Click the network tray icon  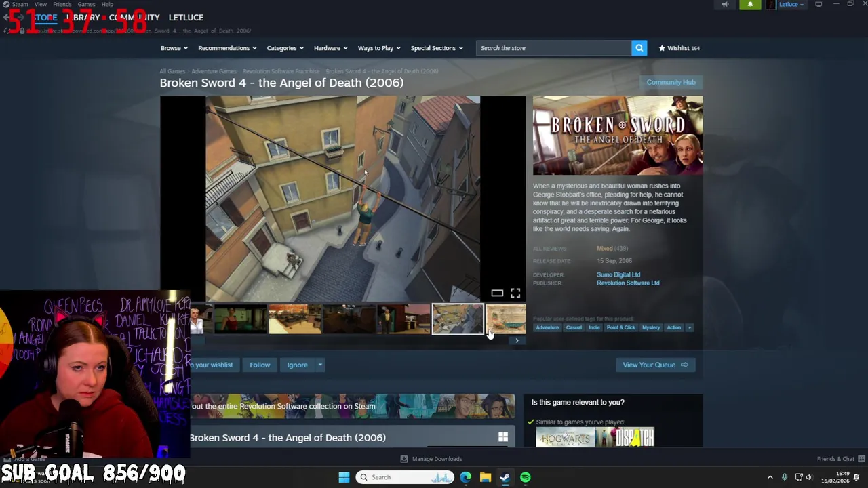pos(799,477)
